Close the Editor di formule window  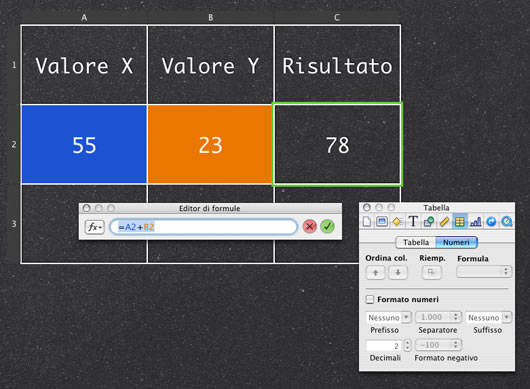pyautogui.click(x=87, y=208)
